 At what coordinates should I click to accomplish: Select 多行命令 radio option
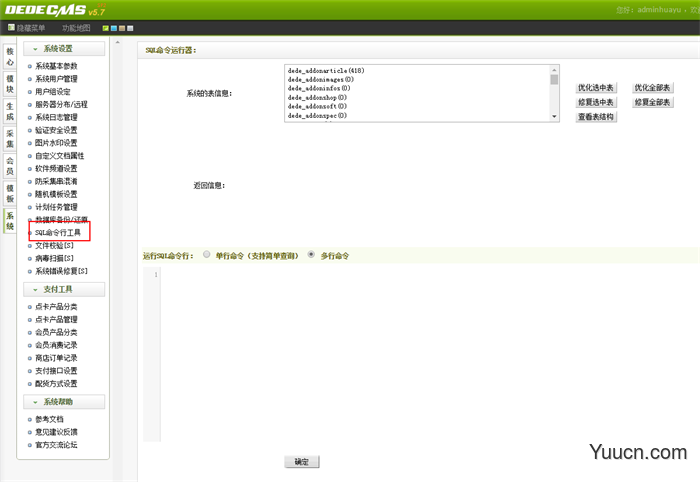tap(311, 255)
